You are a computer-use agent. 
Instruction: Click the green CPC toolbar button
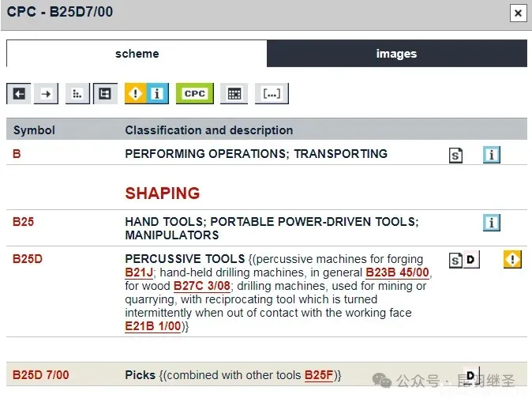tap(194, 94)
